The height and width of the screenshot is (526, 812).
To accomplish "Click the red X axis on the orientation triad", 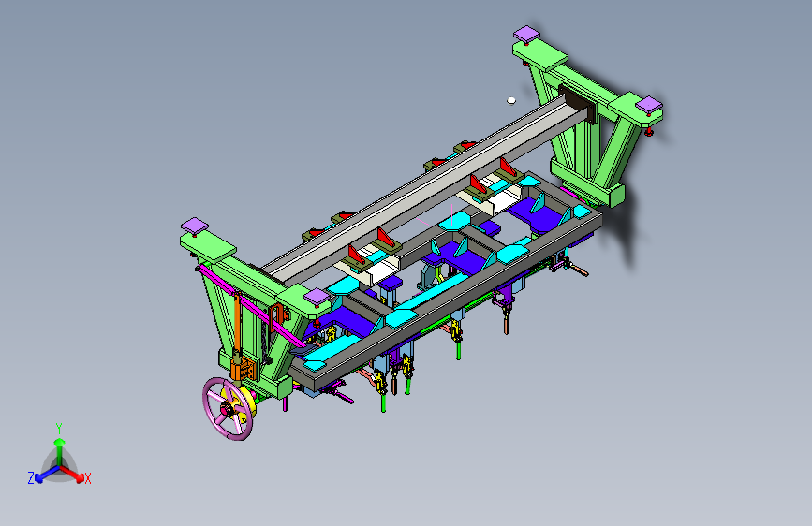I will point(73,474).
